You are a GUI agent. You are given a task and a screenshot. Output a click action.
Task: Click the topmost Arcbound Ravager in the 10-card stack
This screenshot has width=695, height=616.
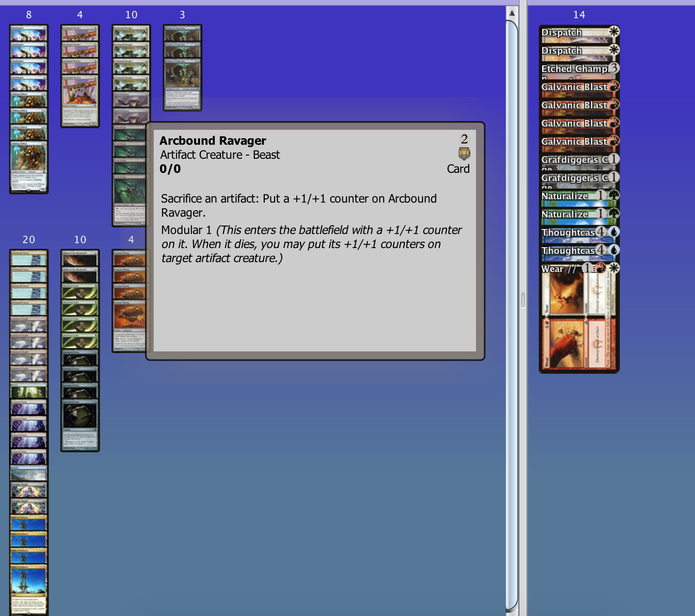click(131, 33)
